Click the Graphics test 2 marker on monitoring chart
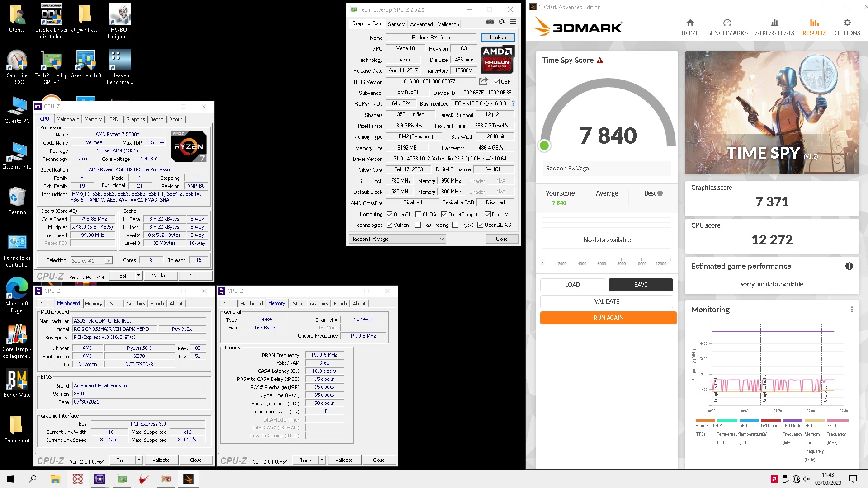The height and width of the screenshot is (488, 868). (x=764, y=388)
